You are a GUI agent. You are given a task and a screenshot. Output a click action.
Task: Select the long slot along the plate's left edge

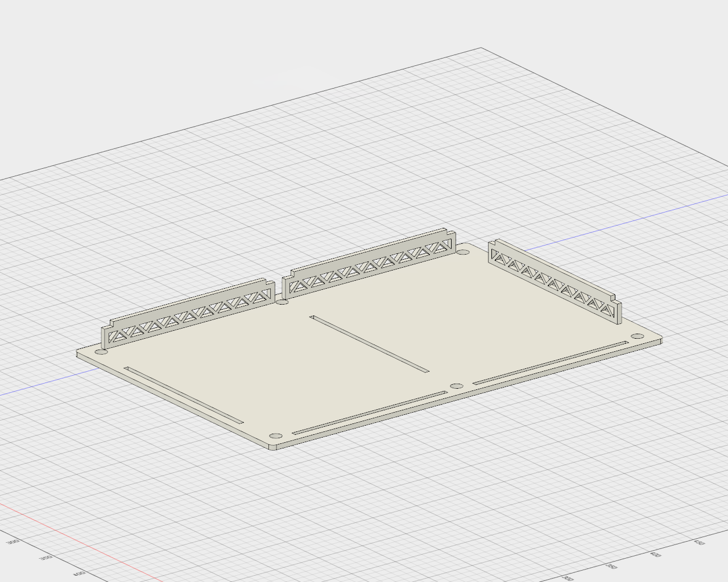pos(184,395)
